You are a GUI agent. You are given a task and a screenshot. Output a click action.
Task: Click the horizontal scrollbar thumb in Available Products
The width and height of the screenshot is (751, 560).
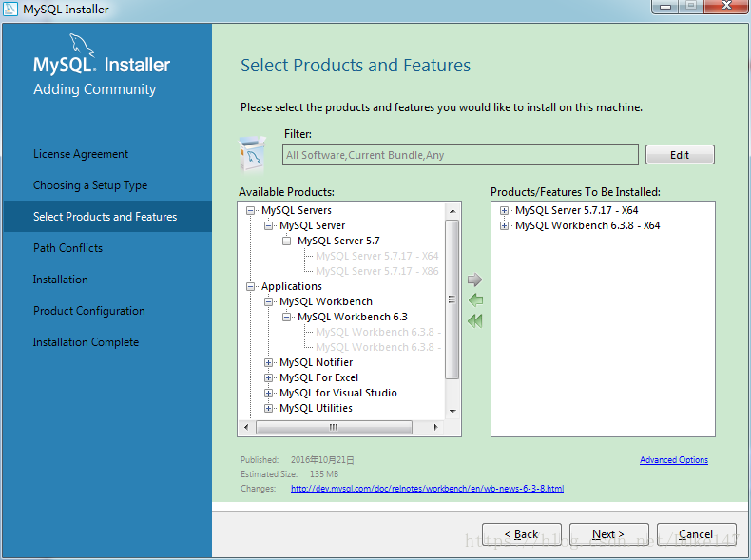(x=334, y=427)
